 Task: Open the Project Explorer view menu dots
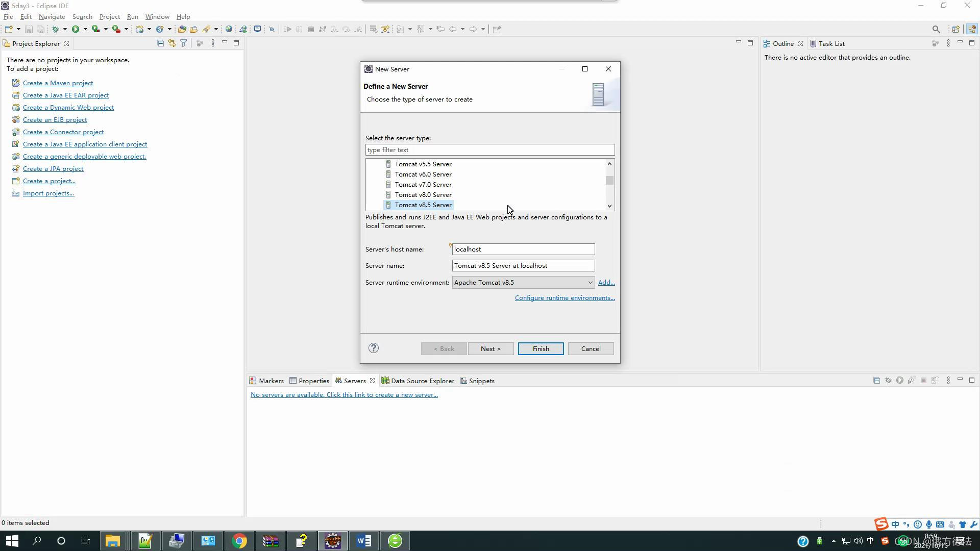[x=213, y=43]
